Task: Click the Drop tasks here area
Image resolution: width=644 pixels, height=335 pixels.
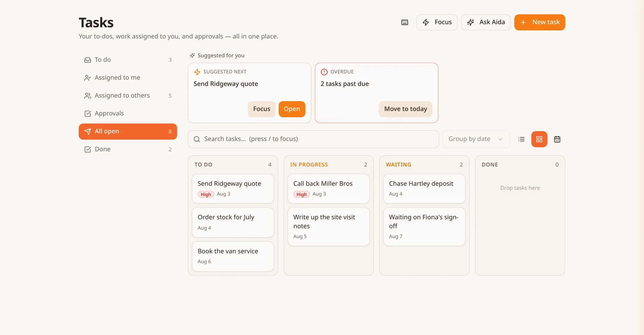Action: 520,188
